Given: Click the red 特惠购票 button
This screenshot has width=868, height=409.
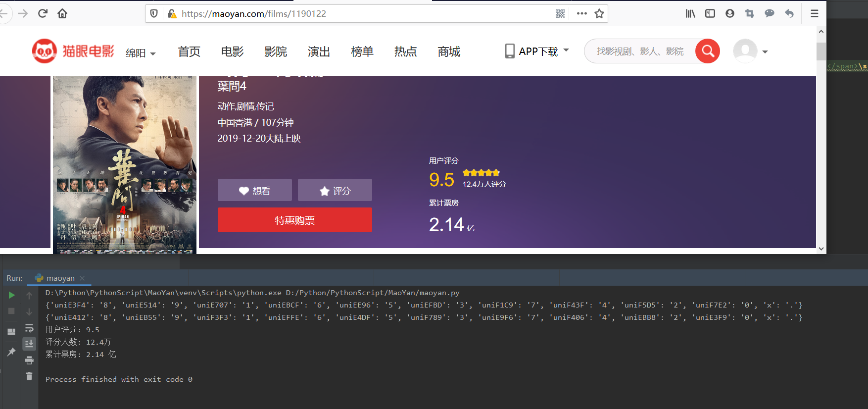Looking at the screenshot, I should click(295, 220).
